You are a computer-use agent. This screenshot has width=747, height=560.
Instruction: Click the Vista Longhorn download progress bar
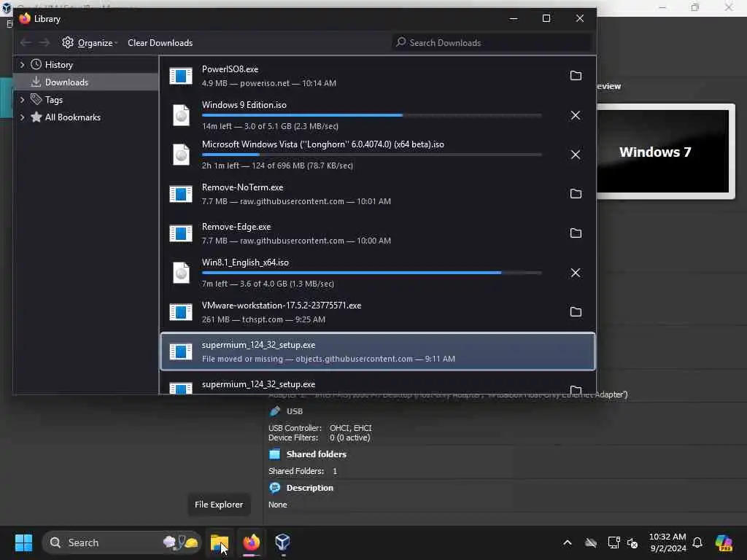point(371,155)
